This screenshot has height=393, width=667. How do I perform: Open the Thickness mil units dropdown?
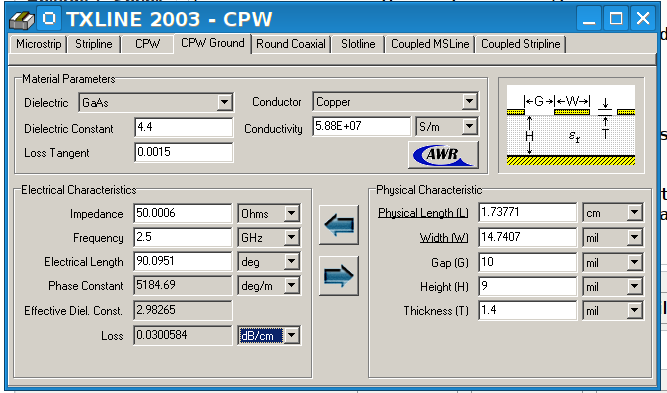[634, 310]
